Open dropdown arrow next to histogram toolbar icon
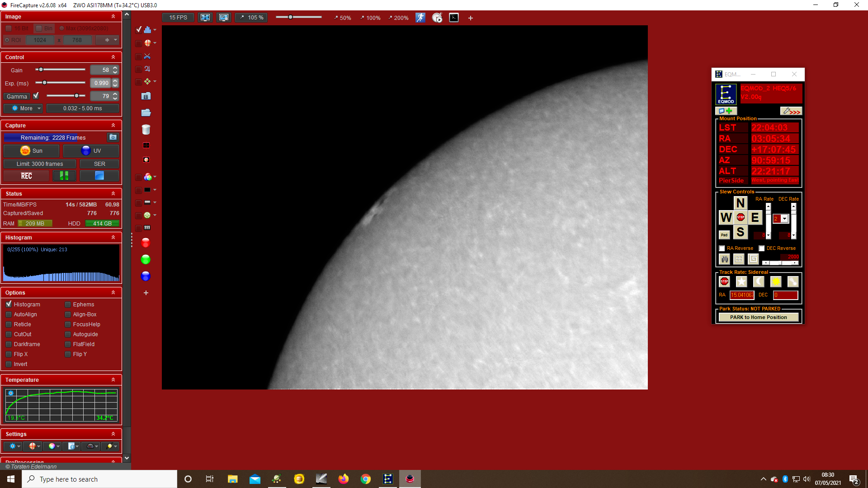Screen dimensions: 868x488 coord(155,30)
